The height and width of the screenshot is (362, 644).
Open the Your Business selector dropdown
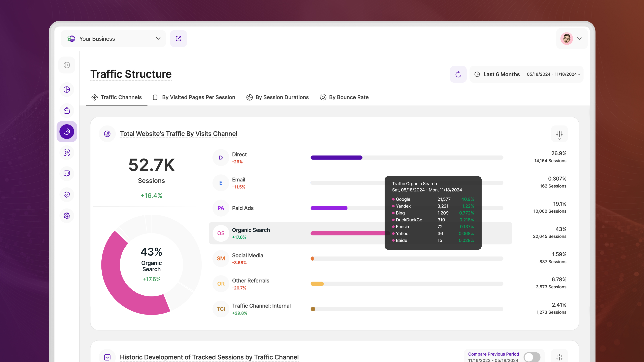(x=113, y=38)
